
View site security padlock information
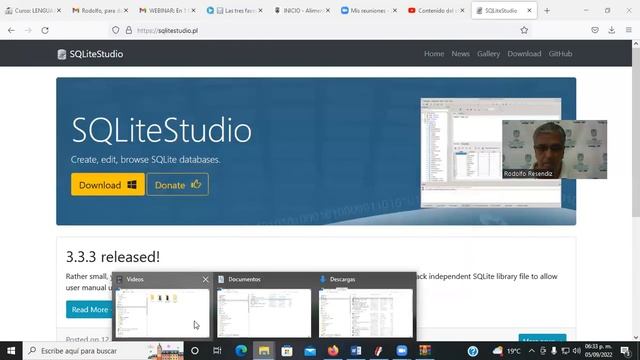click(129, 30)
